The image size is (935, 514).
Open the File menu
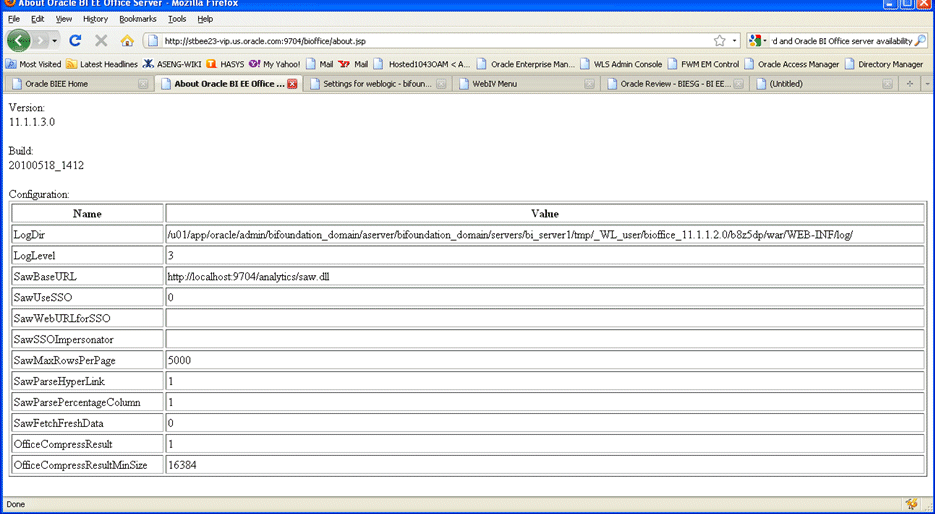(14, 19)
